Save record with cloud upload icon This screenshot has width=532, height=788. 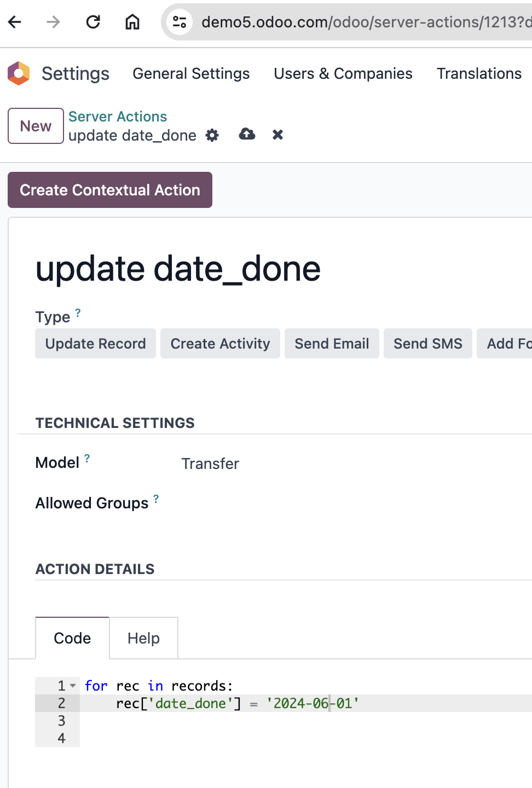tap(247, 134)
